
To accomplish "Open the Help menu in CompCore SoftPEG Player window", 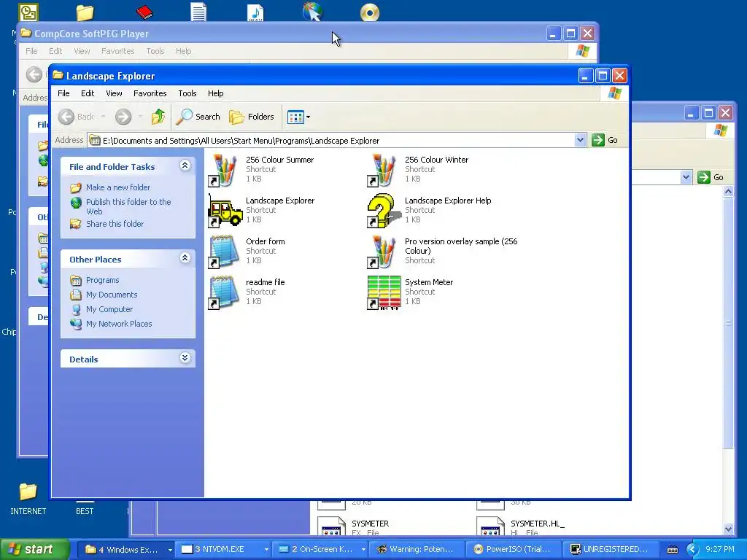I will pyautogui.click(x=183, y=51).
